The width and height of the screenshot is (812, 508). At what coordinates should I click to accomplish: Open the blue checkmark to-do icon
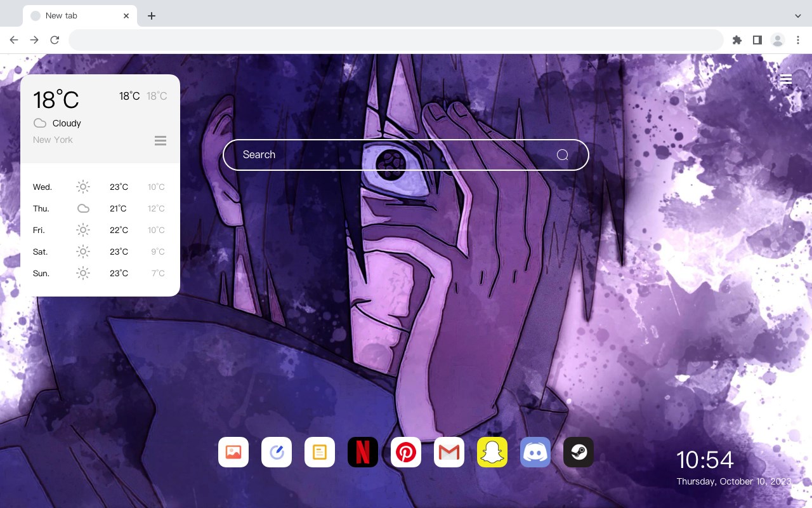[x=277, y=452]
